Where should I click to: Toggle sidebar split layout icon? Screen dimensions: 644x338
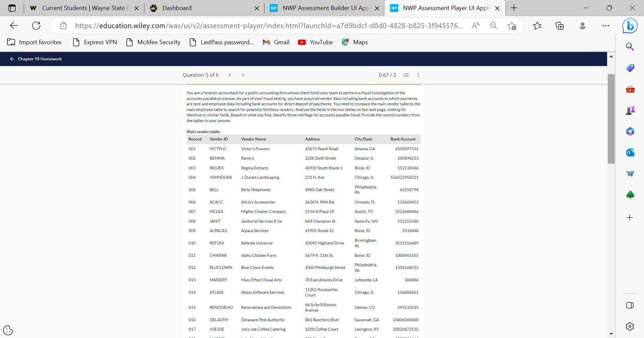(630, 305)
